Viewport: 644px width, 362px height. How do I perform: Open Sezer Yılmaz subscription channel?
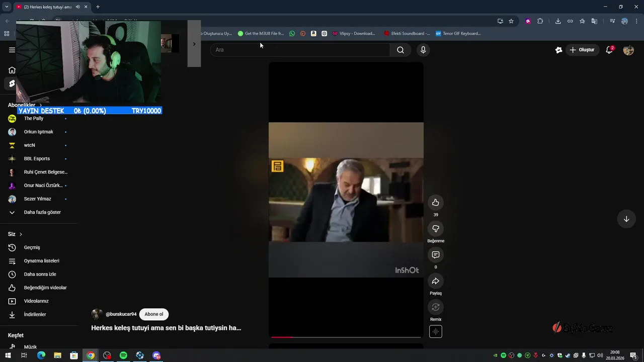point(38,199)
